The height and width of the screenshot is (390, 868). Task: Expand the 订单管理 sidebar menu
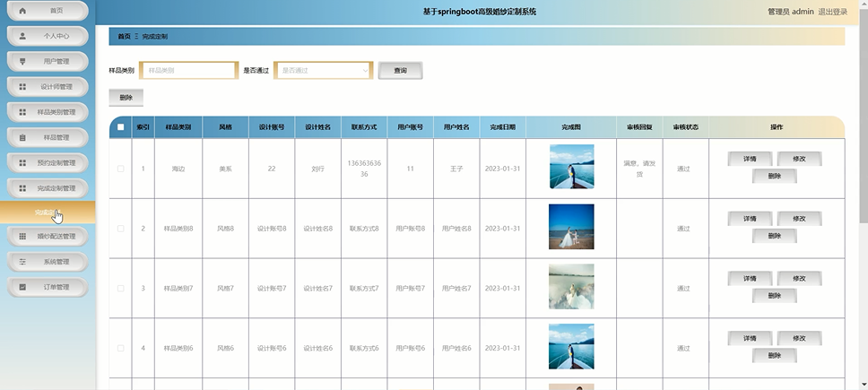(x=48, y=287)
